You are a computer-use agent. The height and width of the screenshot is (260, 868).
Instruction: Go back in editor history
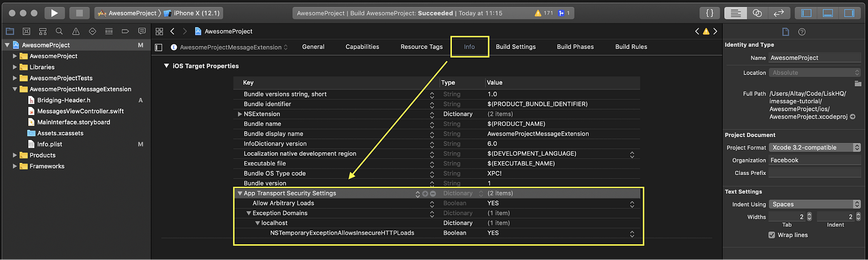pos(173,31)
